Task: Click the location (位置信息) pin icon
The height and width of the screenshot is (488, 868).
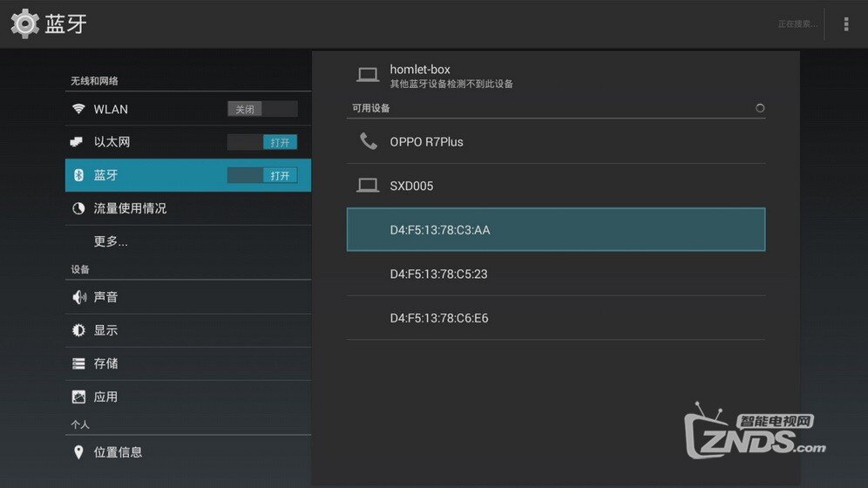Action: 78,452
